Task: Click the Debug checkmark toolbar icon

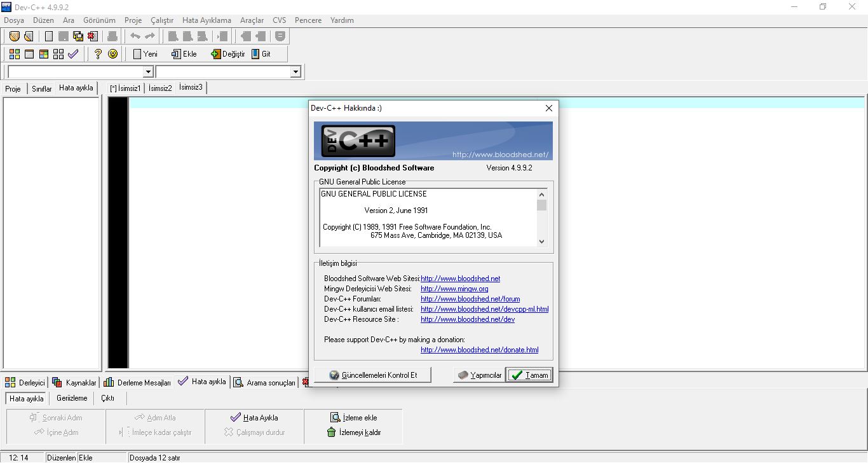Action: point(73,54)
